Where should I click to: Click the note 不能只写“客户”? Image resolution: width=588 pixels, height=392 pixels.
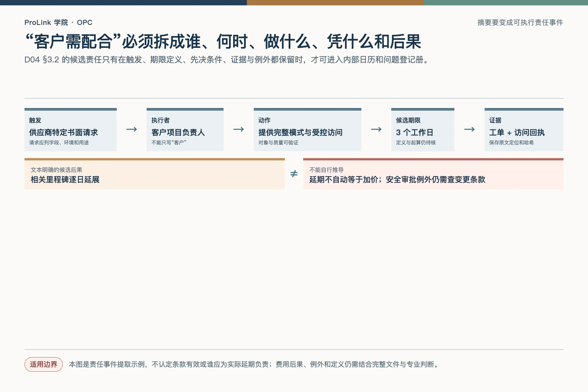pos(169,142)
